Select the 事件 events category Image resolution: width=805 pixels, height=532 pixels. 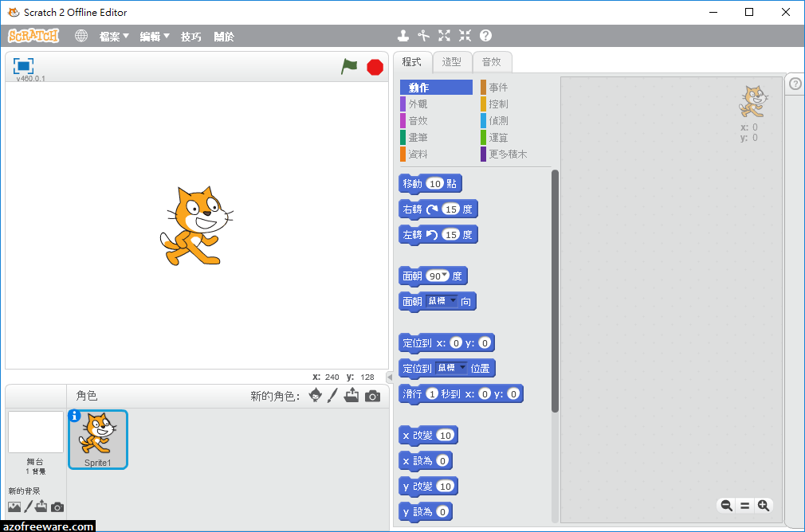(x=515, y=88)
